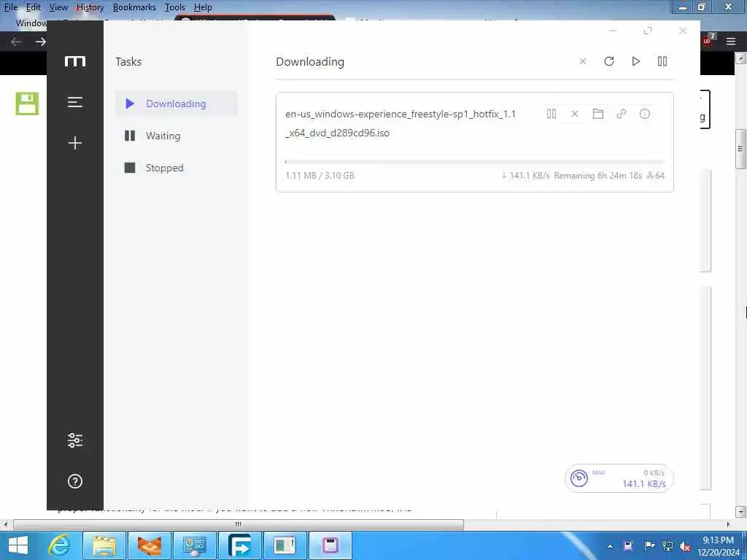Switch to the fox browser taskbar icon
This screenshot has height=560, width=747.
pyautogui.click(x=149, y=545)
